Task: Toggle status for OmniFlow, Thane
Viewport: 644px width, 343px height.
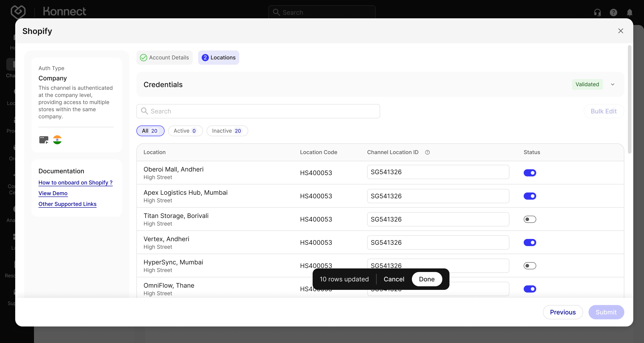Action: pyautogui.click(x=530, y=289)
